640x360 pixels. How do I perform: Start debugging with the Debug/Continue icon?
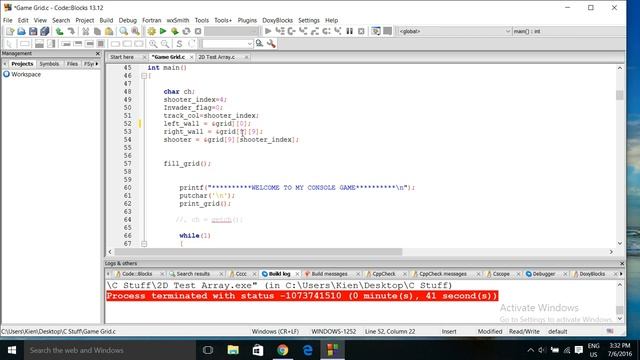pos(268,31)
